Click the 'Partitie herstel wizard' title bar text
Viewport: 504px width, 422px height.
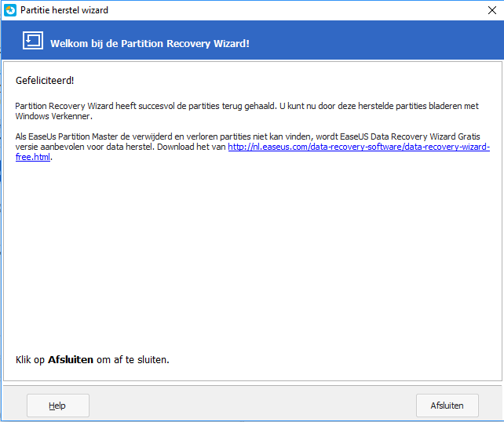point(64,10)
